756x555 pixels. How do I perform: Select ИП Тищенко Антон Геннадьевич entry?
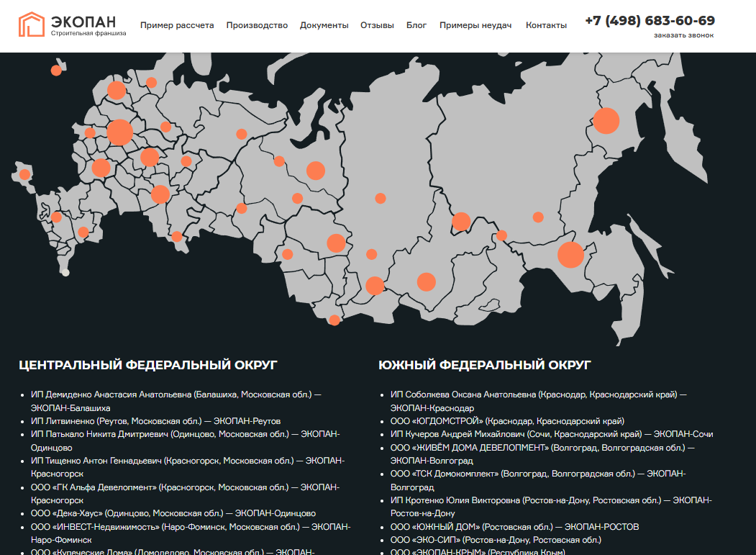coord(188,467)
